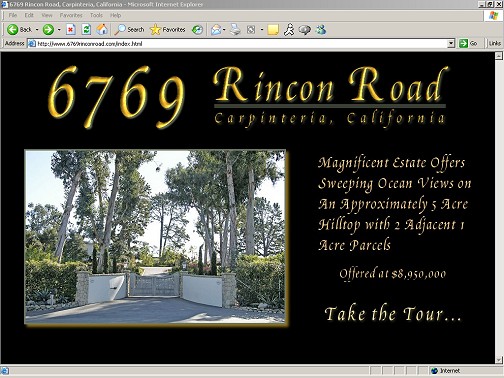
Task: Open the Favorites star button
Action: (x=168, y=30)
